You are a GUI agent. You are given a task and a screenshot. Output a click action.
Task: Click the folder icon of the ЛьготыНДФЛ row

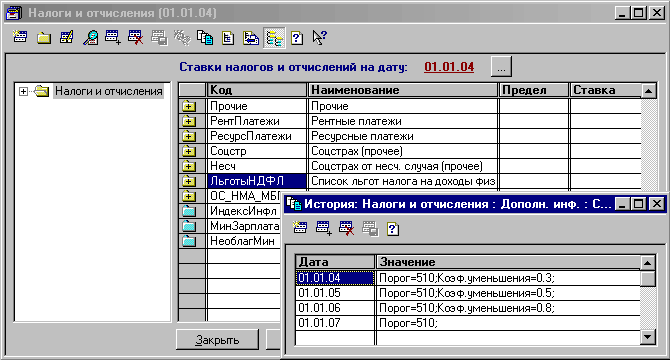point(188,181)
